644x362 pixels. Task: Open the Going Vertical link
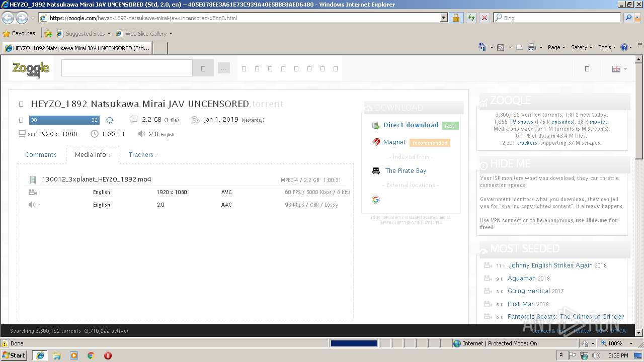pos(529,291)
